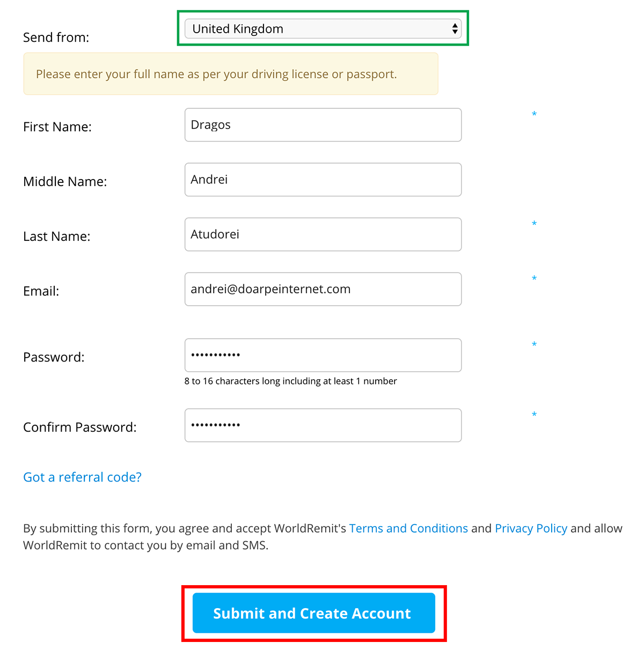Select the Middle Name field with Andrei
The width and height of the screenshot is (644, 650).
[x=323, y=180]
